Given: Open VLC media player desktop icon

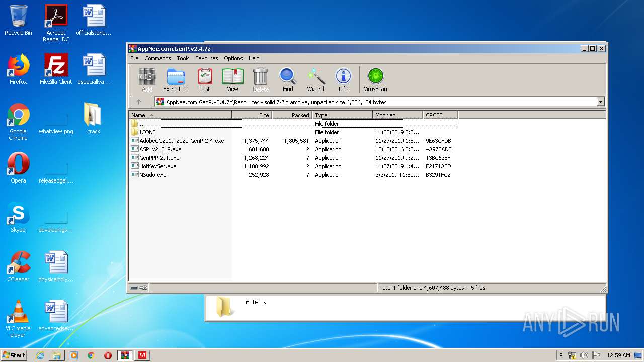Looking at the screenshot, I should (18, 318).
